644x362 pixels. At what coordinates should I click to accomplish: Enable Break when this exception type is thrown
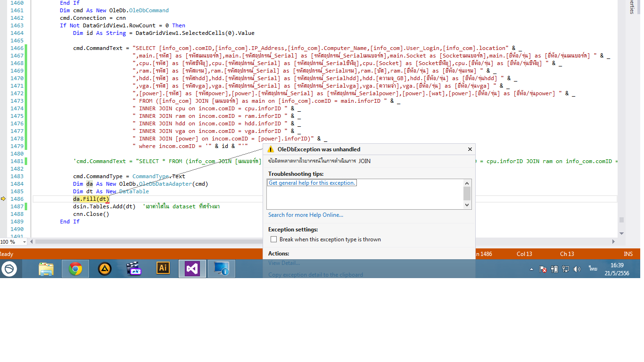click(273, 239)
